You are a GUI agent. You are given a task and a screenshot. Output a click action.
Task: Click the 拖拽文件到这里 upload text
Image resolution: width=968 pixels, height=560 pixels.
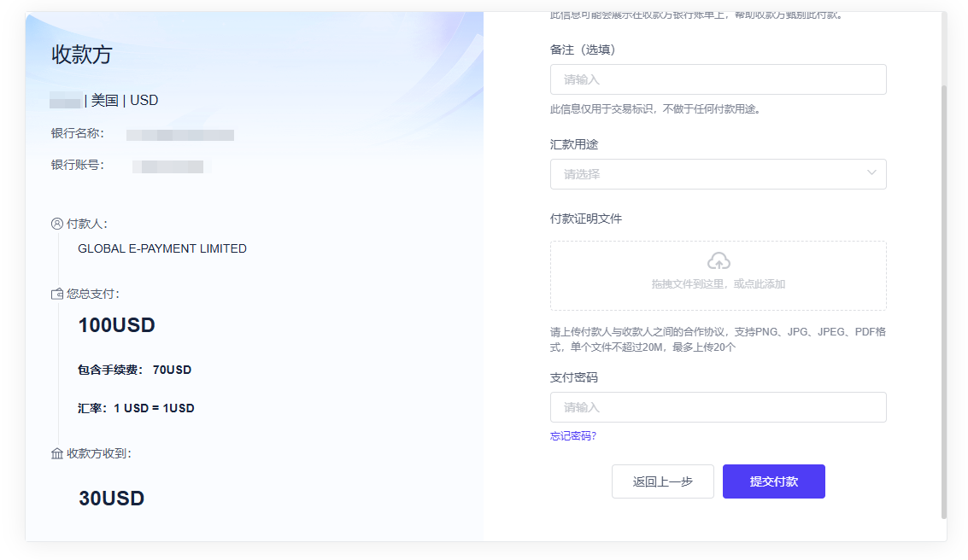click(718, 284)
